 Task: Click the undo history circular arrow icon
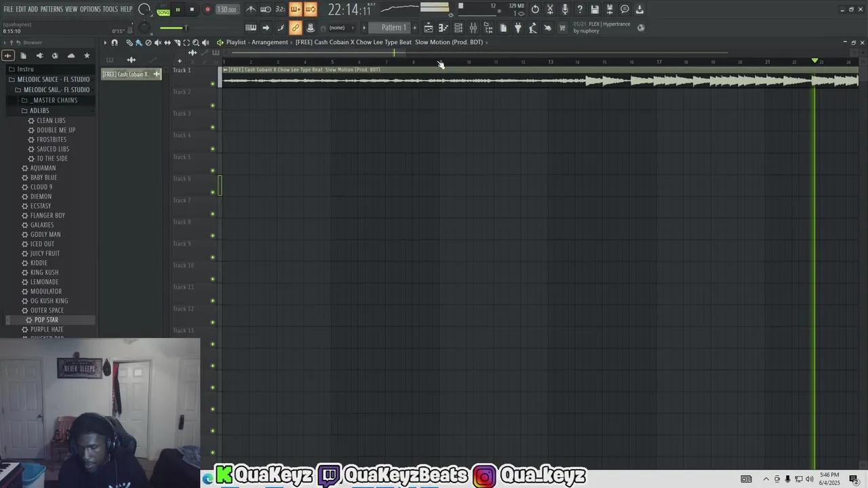pos(535,9)
